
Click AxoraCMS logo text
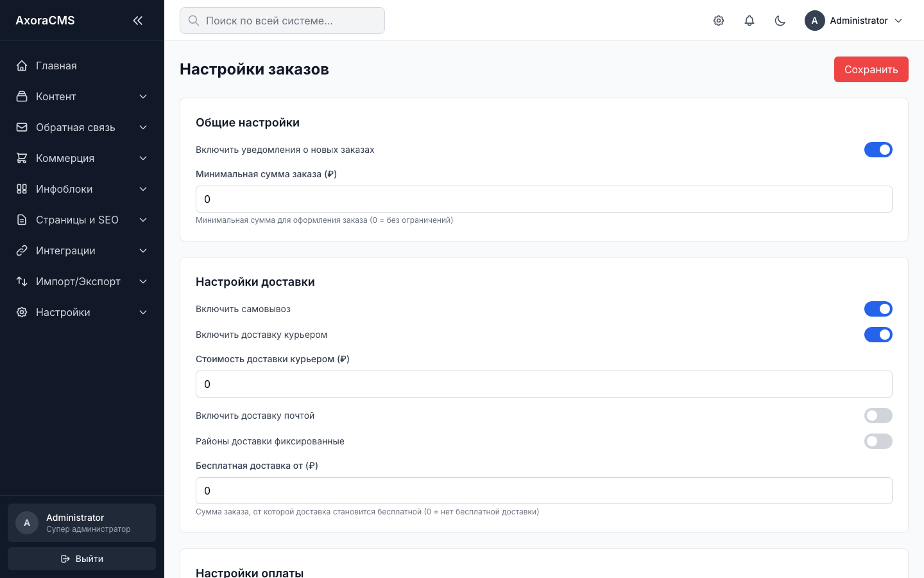45,21
